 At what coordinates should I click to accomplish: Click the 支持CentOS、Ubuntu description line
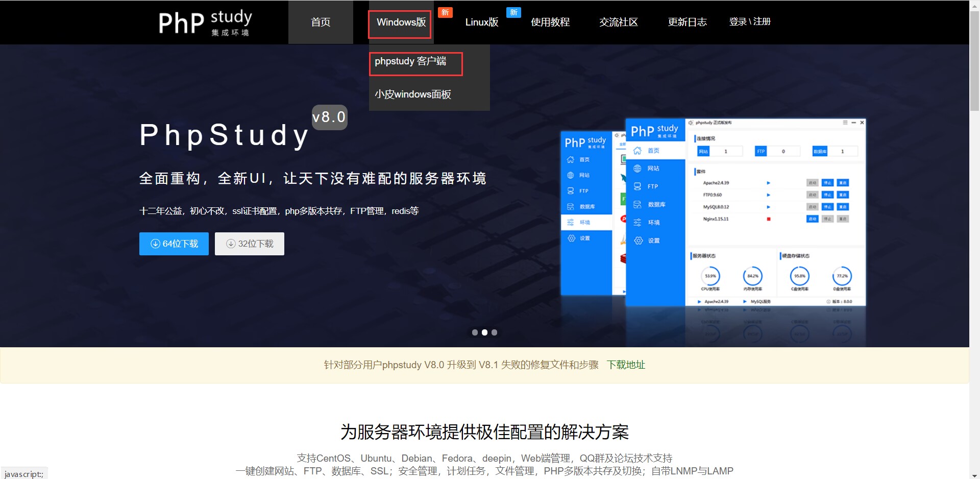coord(484,458)
